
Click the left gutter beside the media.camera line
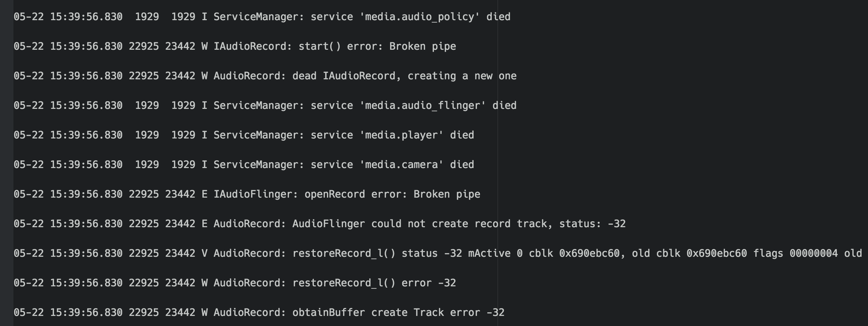pos(6,165)
